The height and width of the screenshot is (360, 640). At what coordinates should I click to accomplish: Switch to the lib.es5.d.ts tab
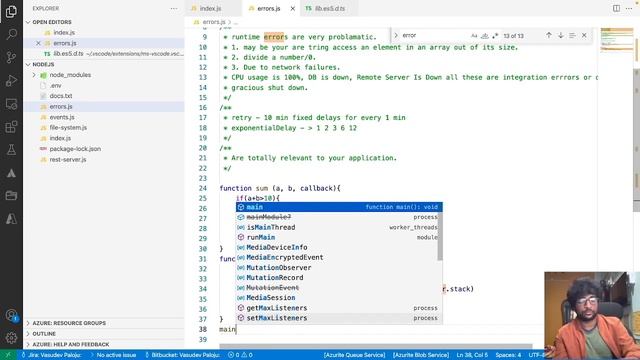pos(329,8)
